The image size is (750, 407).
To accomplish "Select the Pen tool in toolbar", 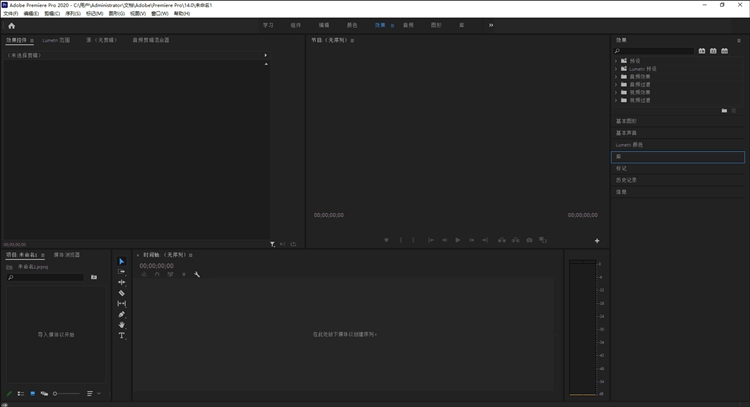I will [122, 314].
